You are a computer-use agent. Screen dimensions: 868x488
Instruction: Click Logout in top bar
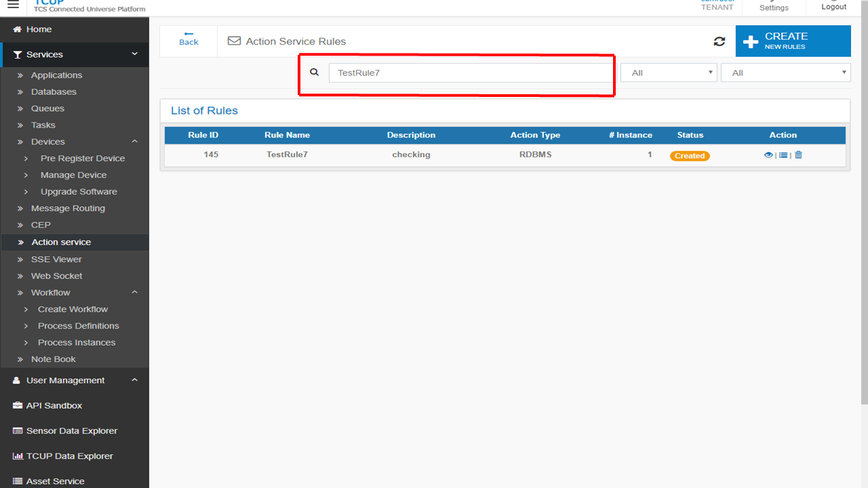[833, 6]
